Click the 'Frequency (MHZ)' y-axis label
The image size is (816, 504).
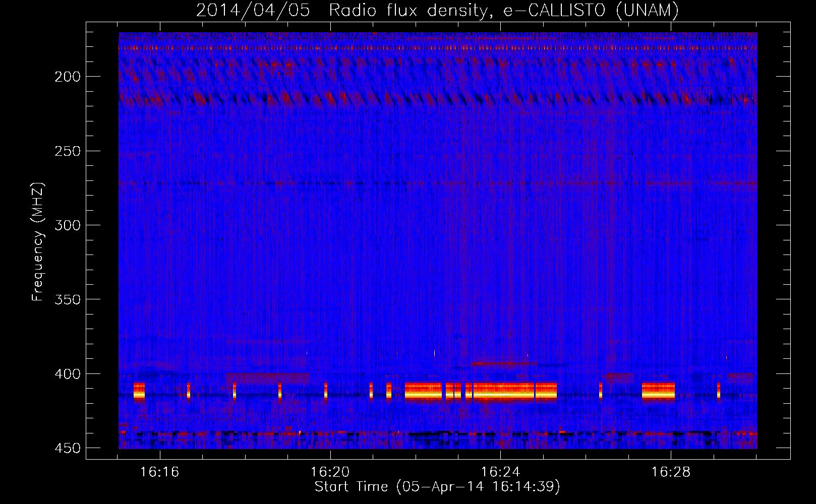pyautogui.click(x=38, y=242)
